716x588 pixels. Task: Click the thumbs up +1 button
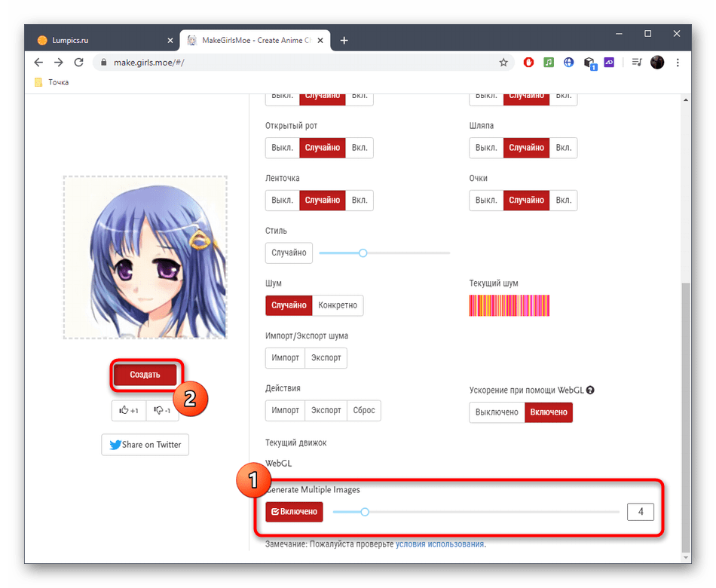click(129, 410)
